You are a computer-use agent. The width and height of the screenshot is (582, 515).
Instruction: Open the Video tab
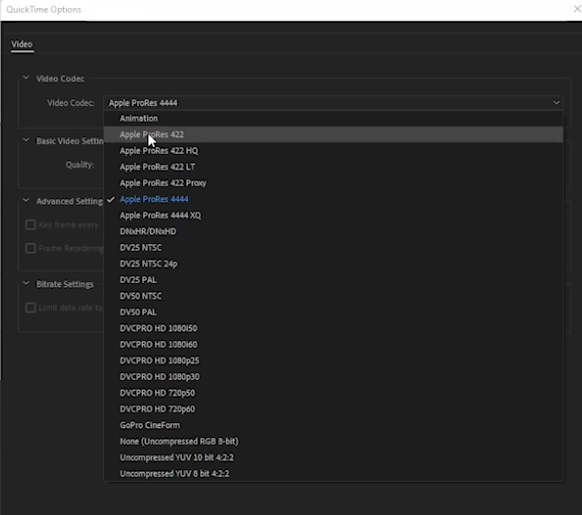22,44
